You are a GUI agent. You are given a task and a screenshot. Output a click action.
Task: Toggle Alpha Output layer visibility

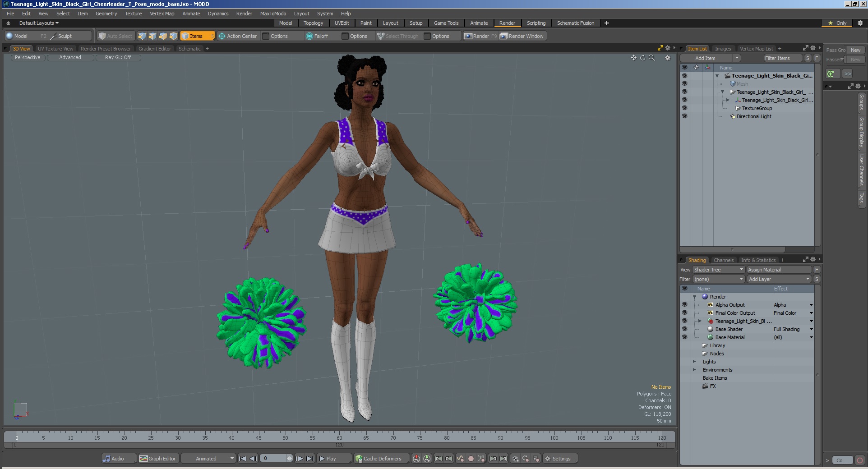click(684, 305)
